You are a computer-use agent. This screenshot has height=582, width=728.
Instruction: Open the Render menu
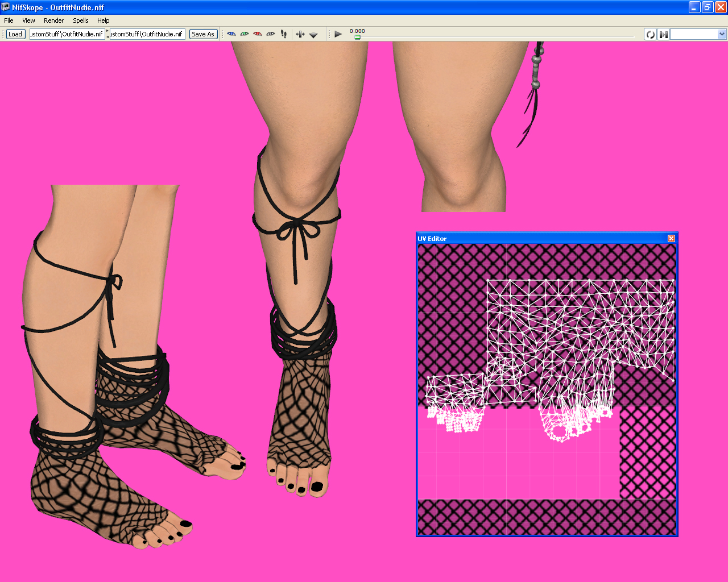pyautogui.click(x=53, y=20)
